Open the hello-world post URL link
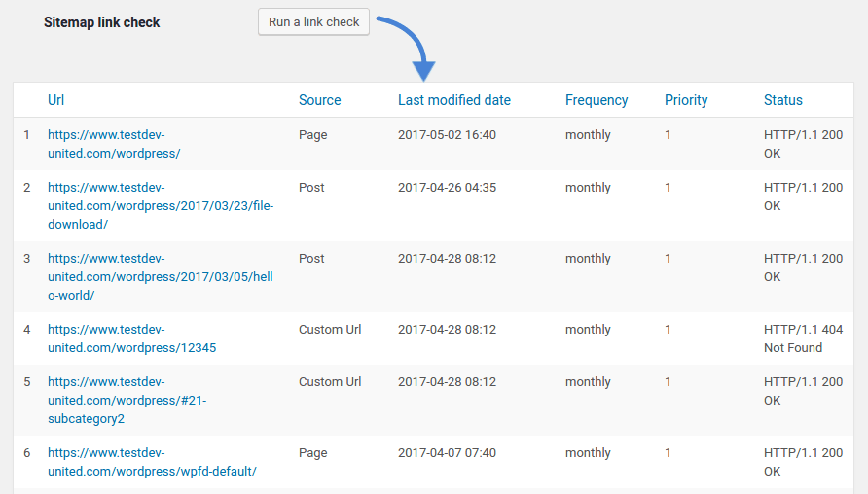This screenshot has height=494, width=868. click(x=161, y=276)
